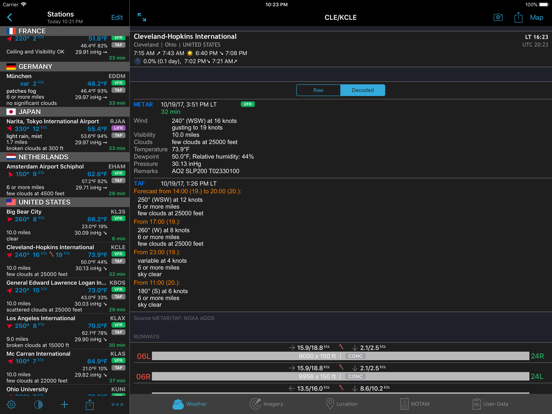Open the User-Data tab
Screen dimensions: 552x414
pyautogui.click(x=490, y=404)
